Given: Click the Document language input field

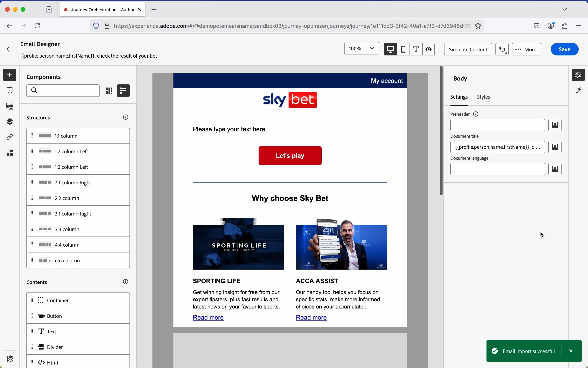Looking at the screenshot, I should (x=498, y=169).
